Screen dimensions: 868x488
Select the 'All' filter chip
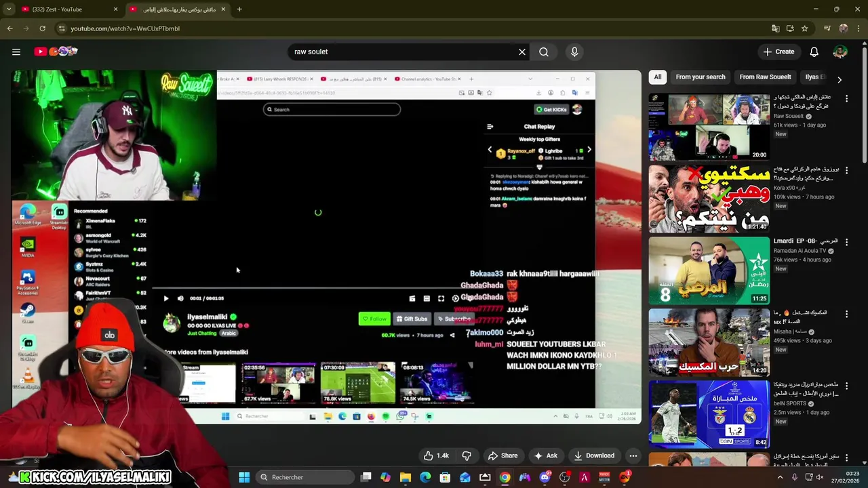[657, 77]
